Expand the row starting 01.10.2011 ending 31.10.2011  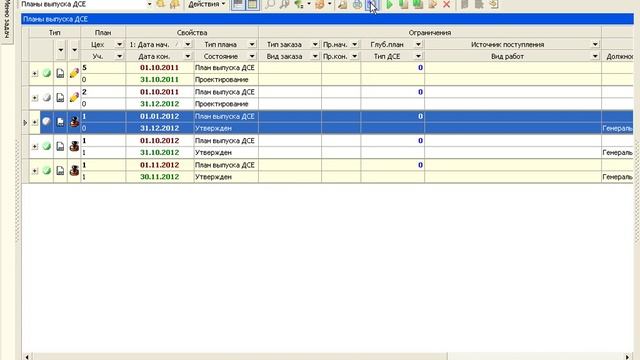coord(35,74)
